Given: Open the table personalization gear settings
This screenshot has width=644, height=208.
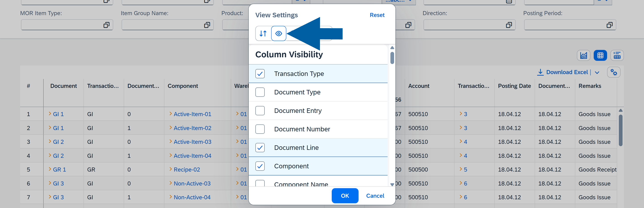Looking at the screenshot, I should [x=614, y=72].
